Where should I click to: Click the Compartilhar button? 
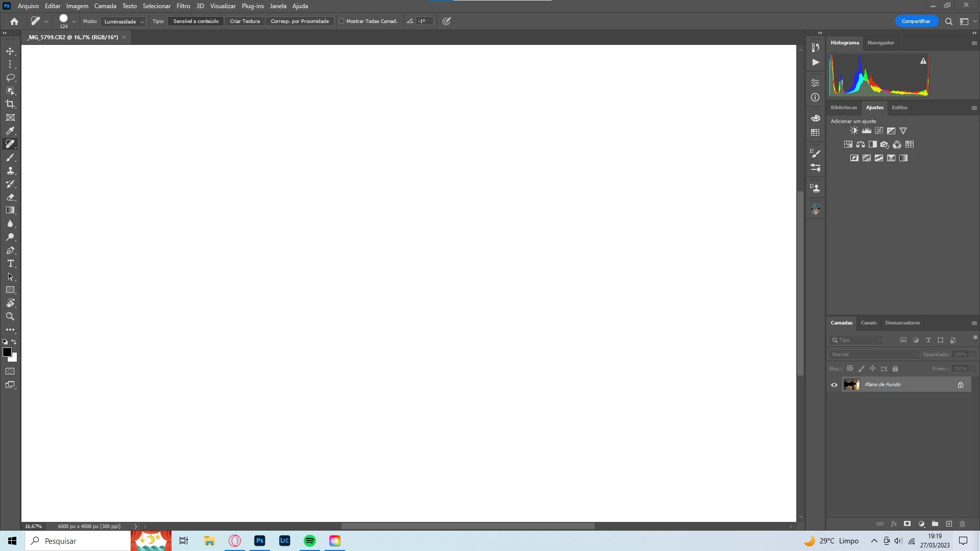pos(916,21)
